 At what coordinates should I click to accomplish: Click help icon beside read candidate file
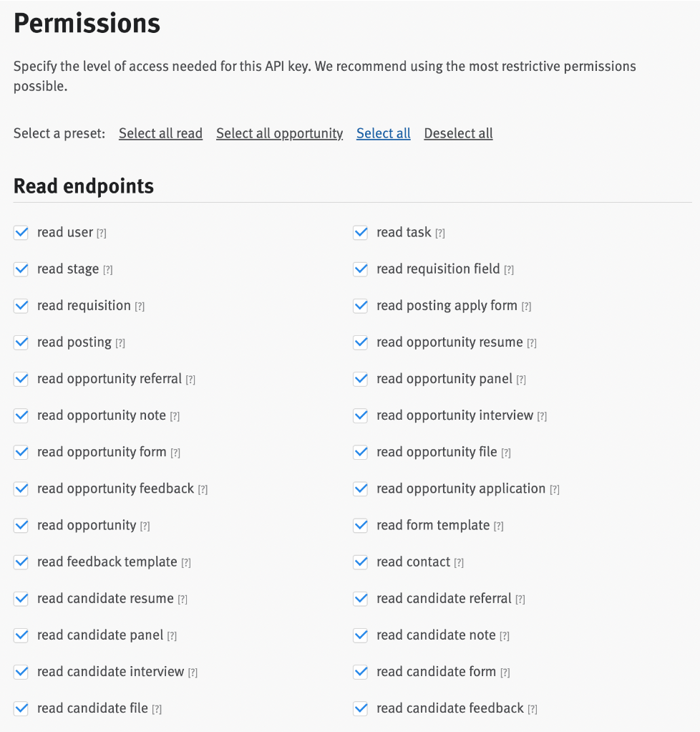pos(157,710)
